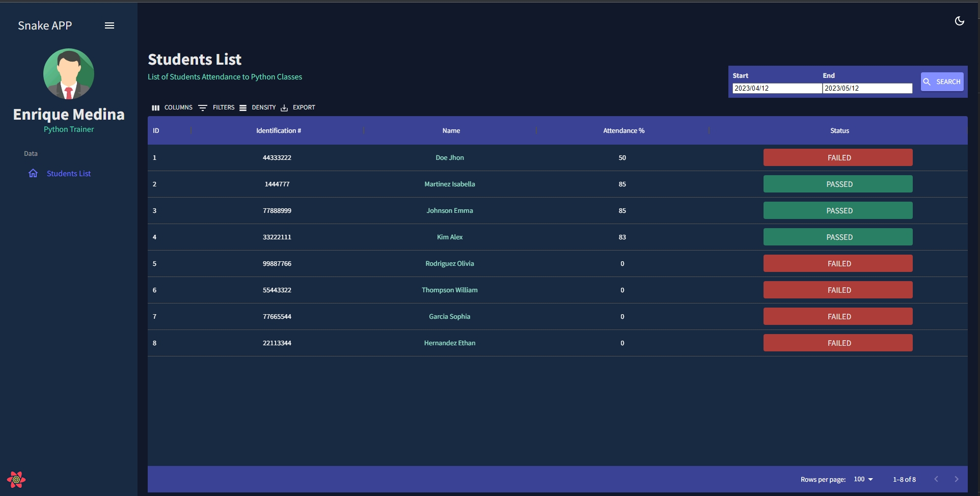Open the Rows per page dropdown
Image resolution: width=980 pixels, height=496 pixels.
coord(862,479)
